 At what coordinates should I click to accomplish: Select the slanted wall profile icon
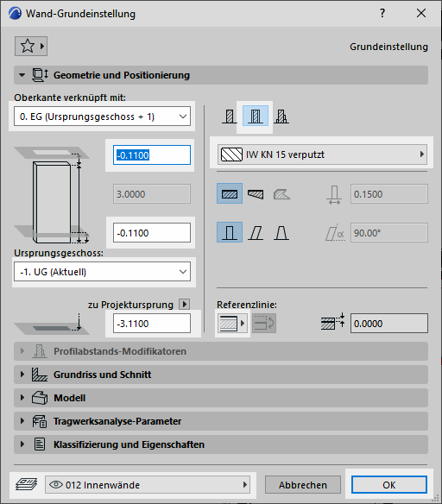click(x=256, y=233)
